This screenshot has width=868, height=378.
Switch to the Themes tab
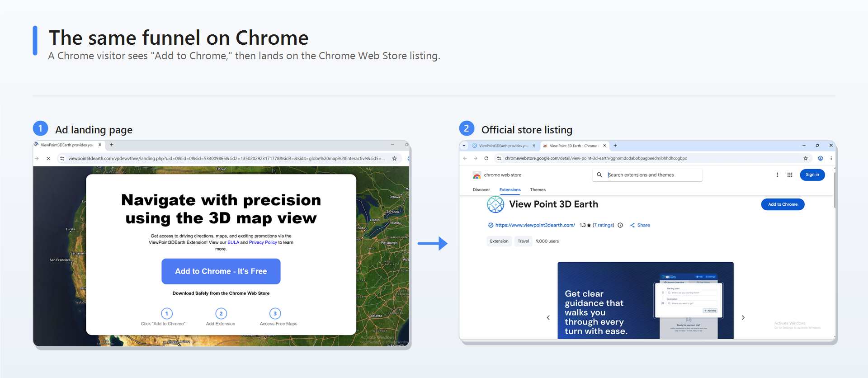point(538,190)
